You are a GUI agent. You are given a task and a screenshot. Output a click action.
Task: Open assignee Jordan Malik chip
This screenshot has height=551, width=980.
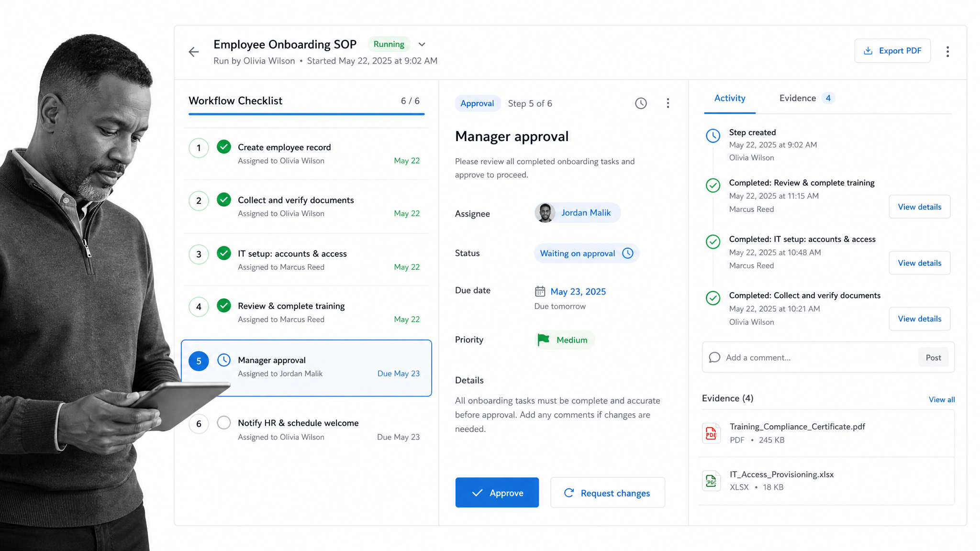pos(577,212)
